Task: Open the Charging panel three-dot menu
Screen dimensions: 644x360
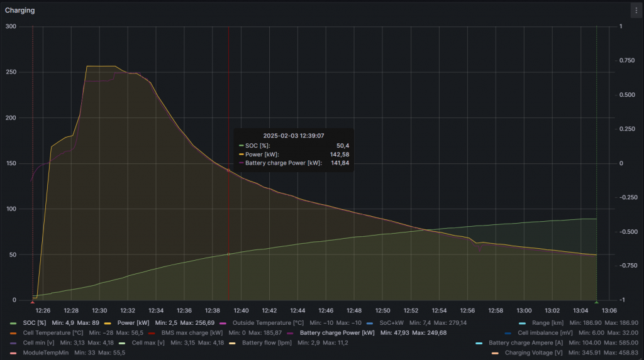Action: [x=636, y=10]
